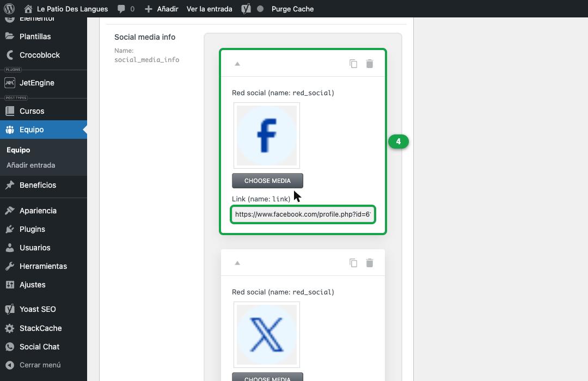Select the Facebook logo thumbnail
Viewport: 588px width, 381px height.
267,136
